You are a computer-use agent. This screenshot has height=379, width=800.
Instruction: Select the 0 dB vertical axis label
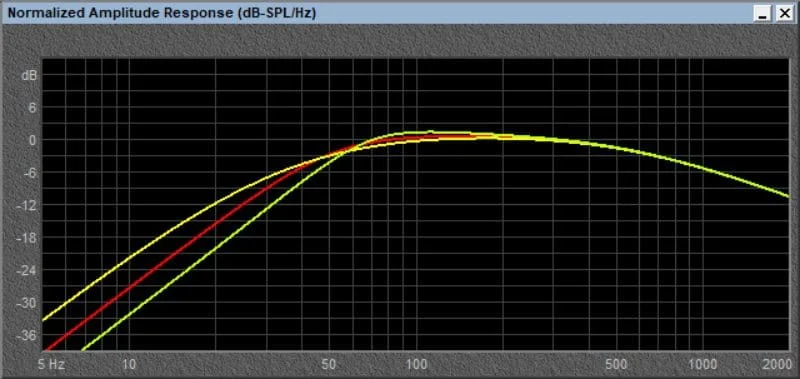click(x=33, y=140)
